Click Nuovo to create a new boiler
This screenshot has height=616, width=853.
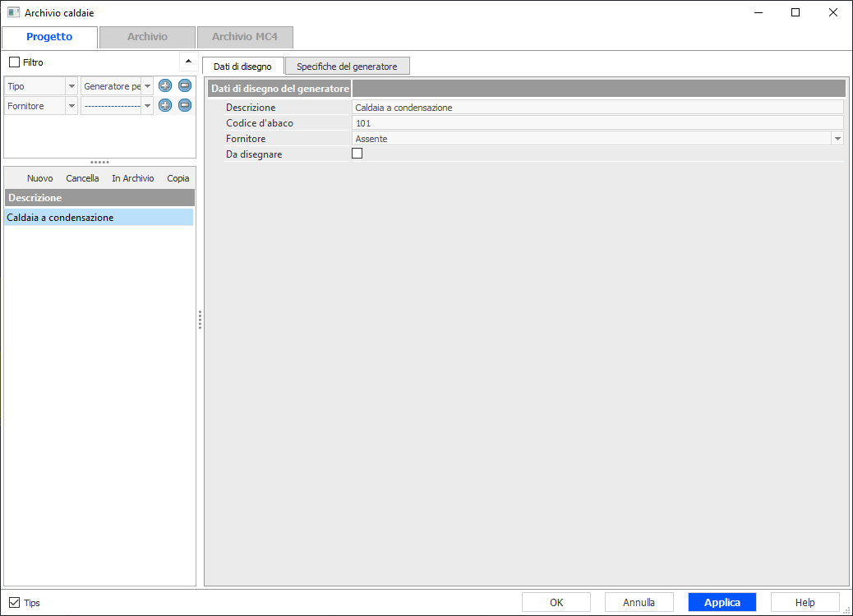click(x=39, y=178)
